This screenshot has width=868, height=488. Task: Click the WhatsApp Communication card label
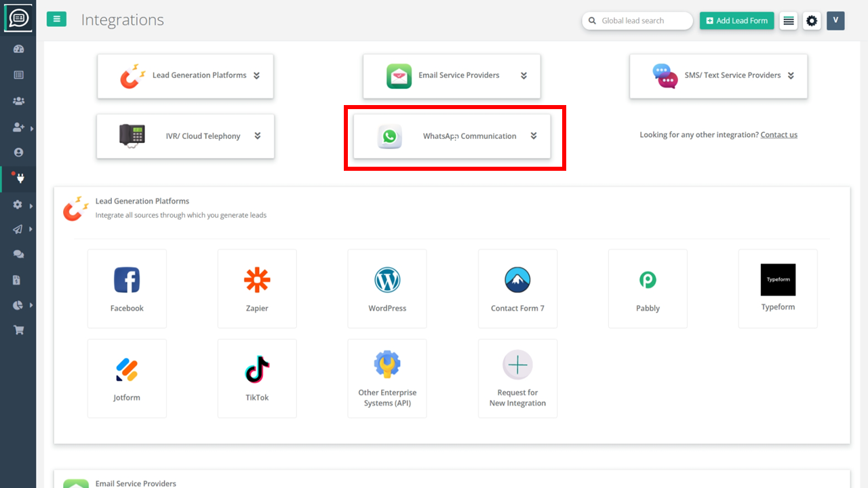point(469,136)
